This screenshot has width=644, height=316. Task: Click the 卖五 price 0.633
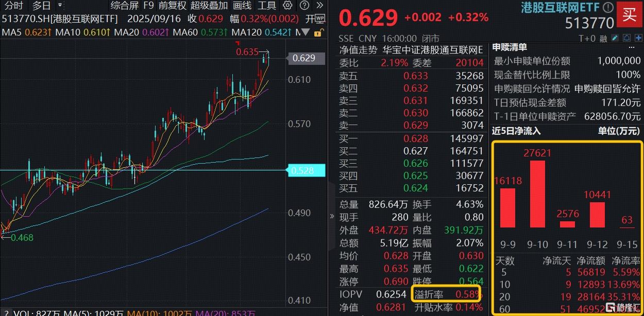[x=416, y=76]
